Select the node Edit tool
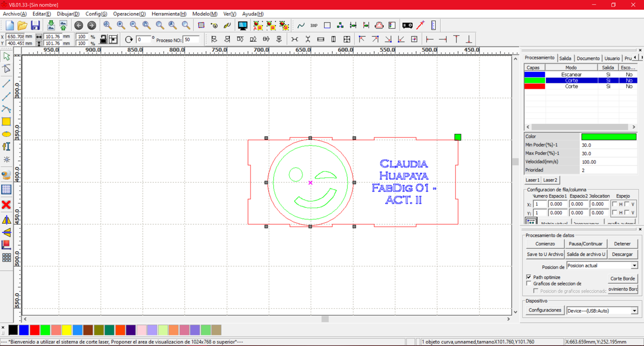The width and height of the screenshot is (644, 346). pyautogui.click(x=7, y=69)
